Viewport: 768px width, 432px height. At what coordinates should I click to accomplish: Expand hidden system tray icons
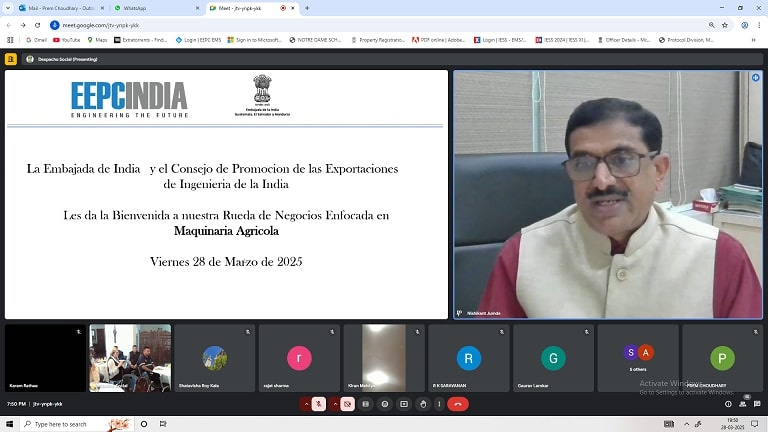point(687,424)
